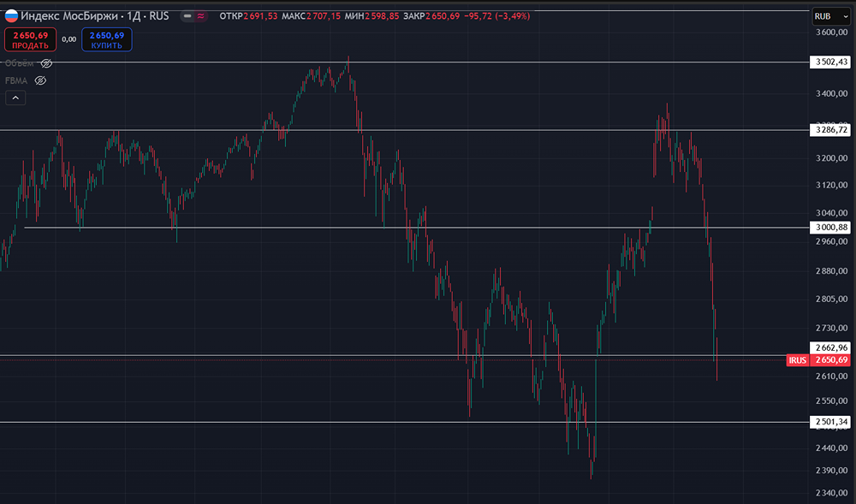
Task: Click the 3 600,00 price scale tick
Action: click(831, 33)
